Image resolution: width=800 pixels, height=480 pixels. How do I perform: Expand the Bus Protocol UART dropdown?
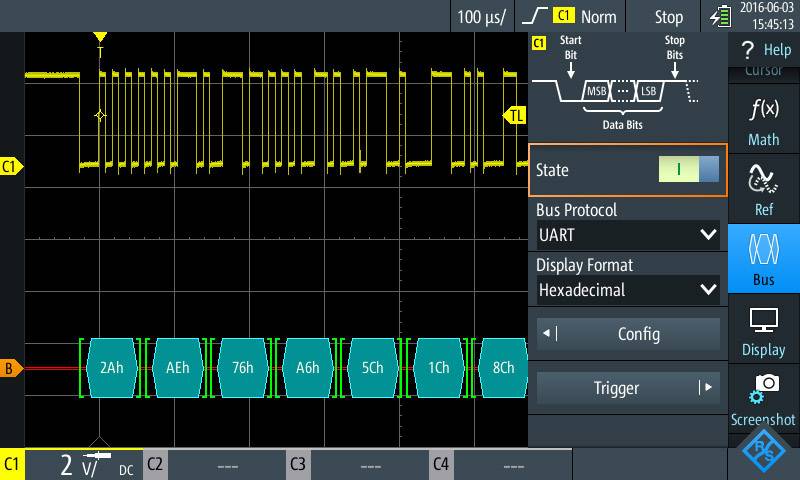click(627, 236)
